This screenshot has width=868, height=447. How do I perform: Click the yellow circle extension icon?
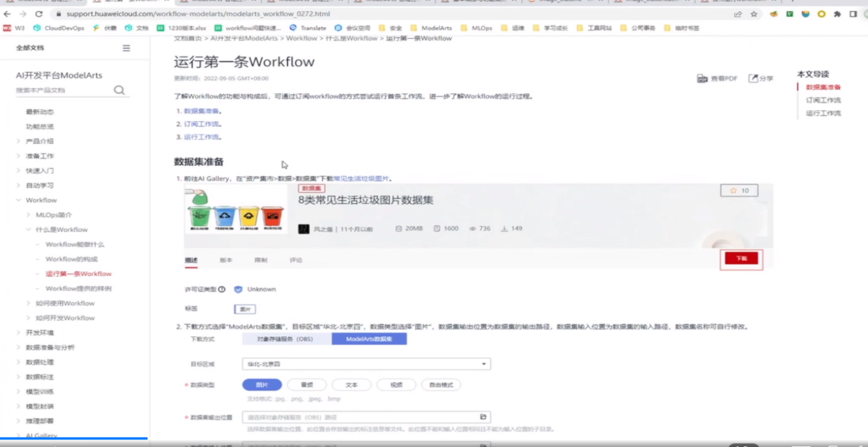821,14
